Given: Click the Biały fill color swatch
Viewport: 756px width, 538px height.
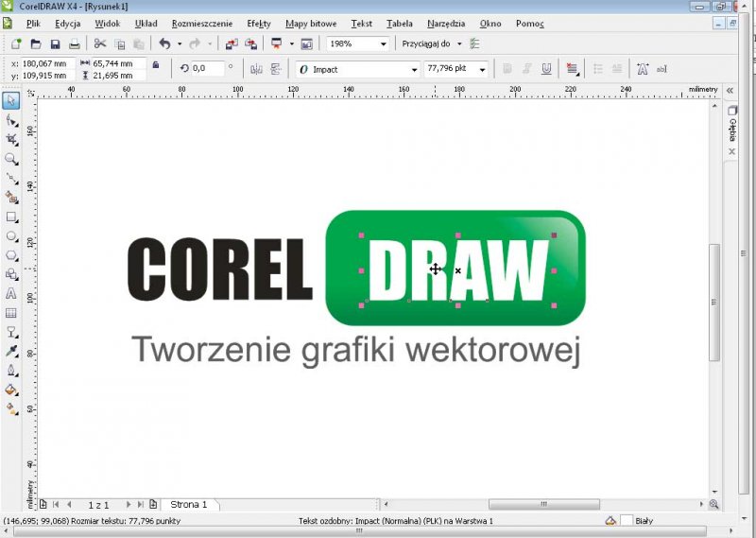Looking at the screenshot, I should coord(627,521).
